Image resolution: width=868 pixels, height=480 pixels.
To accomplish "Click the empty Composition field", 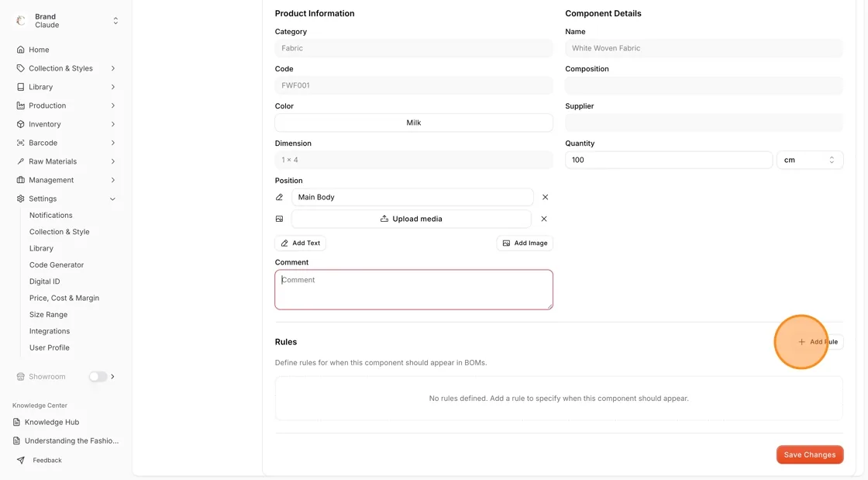I will pos(704,85).
